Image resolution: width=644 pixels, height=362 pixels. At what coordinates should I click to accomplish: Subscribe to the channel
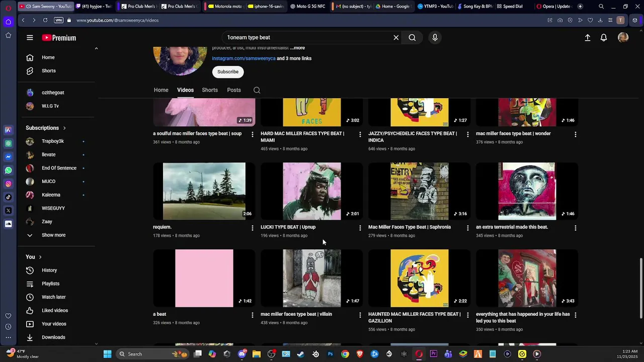tap(228, 72)
